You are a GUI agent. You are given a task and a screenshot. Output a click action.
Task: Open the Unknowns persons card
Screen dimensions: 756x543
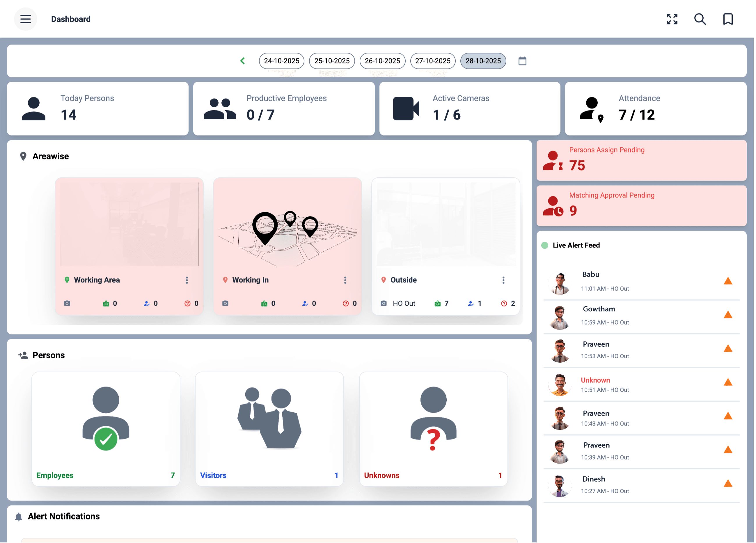[434, 429]
